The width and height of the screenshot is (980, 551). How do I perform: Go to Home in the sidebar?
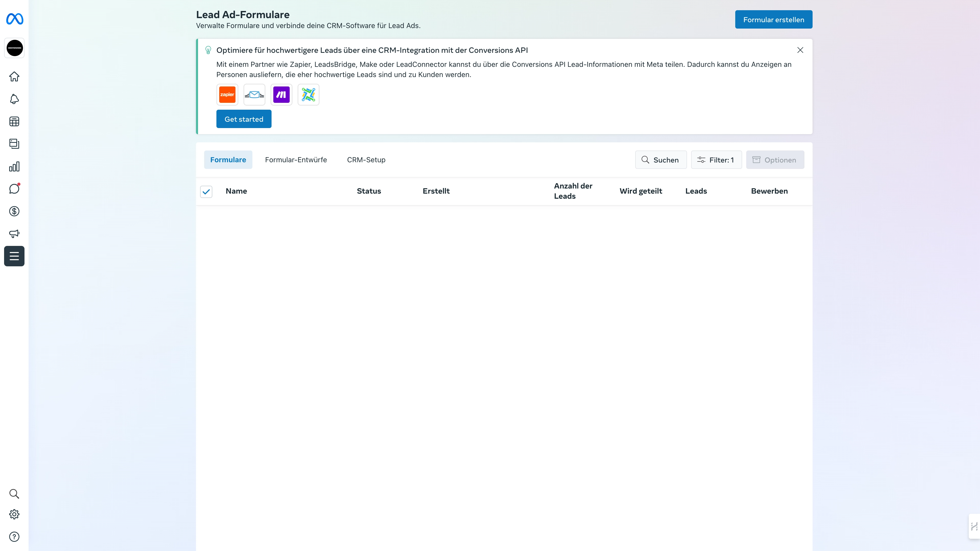[x=15, y=77]
